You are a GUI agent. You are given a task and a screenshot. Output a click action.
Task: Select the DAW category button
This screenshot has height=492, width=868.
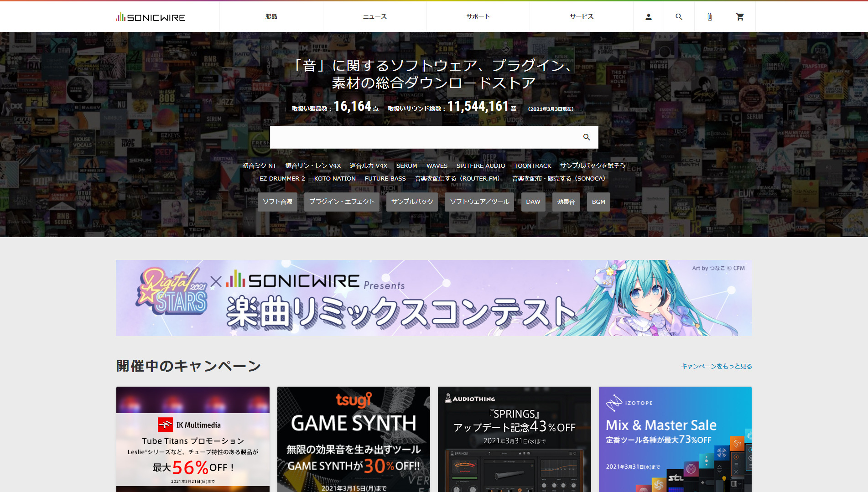tap(533, 202)
